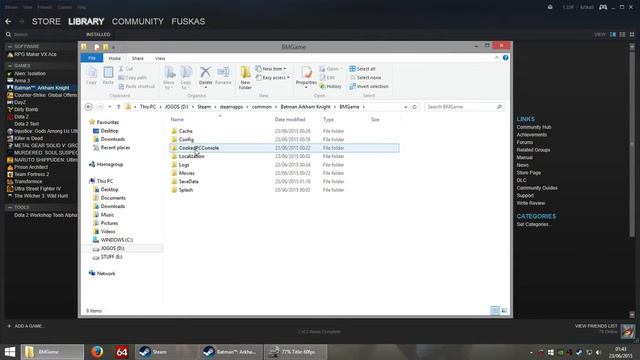Click the New folder ribbon icon

pyautogui.click(x=245, y=78)
